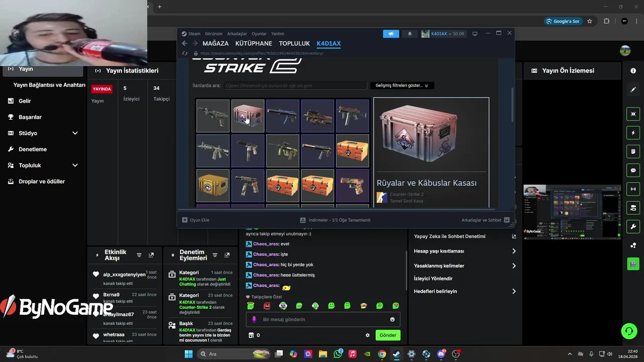Reload the Steam inventory page
This screenshot has height=362, width=644.
tap(185, 53)
